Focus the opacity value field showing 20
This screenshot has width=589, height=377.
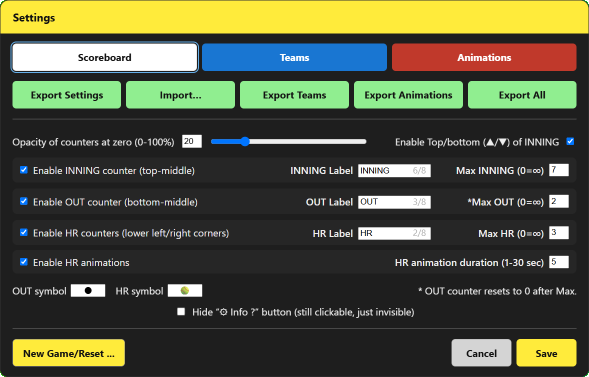(x=192, y=142)
